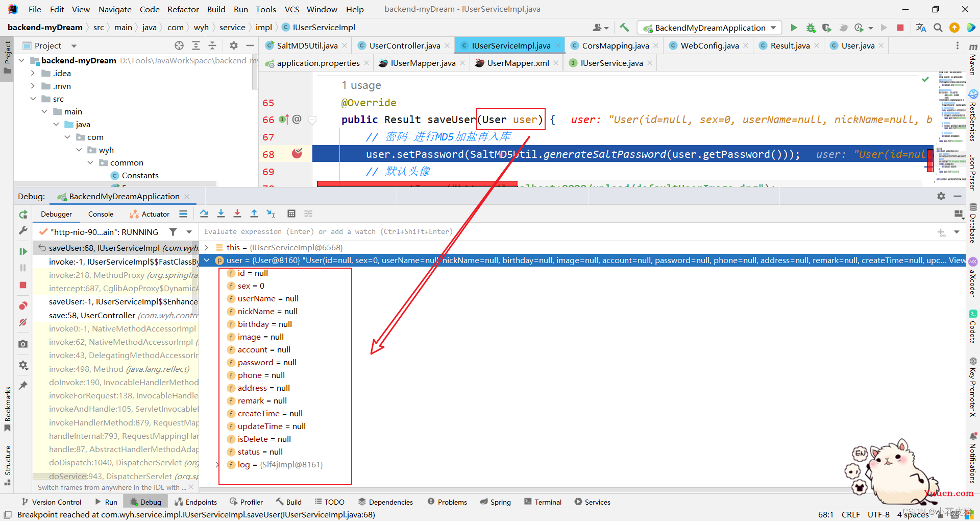The image size is (980, 521).
Task: Toggle Mute Breakpoints in debug sidebar
Action: pos(23,322)
